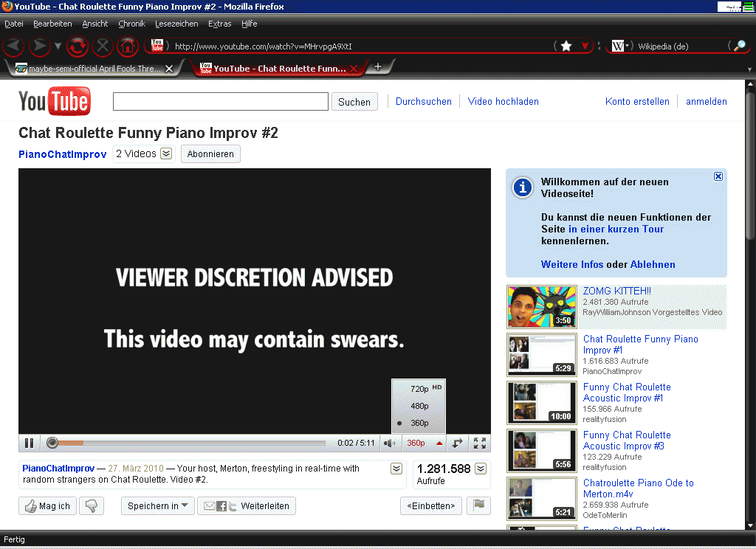Viewport: 756px width, 549px height.
Task: Expand the view count statistics arrow
Action: click(481, 469)
